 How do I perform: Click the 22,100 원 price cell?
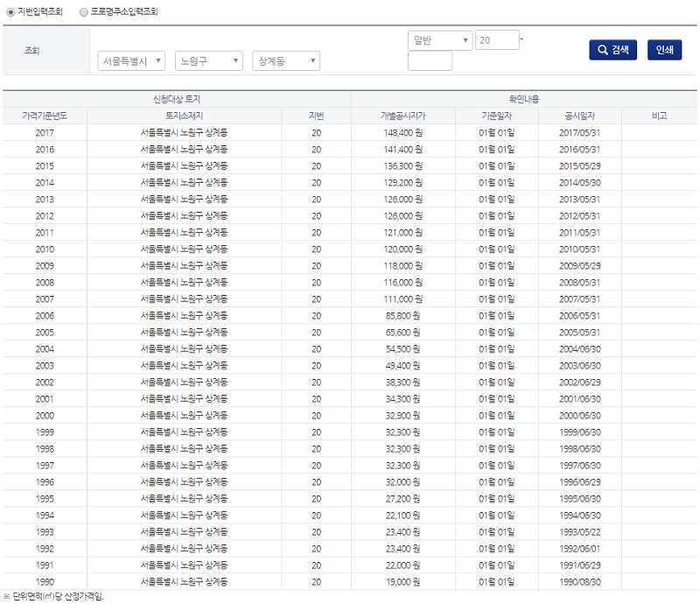coord(403,516)
